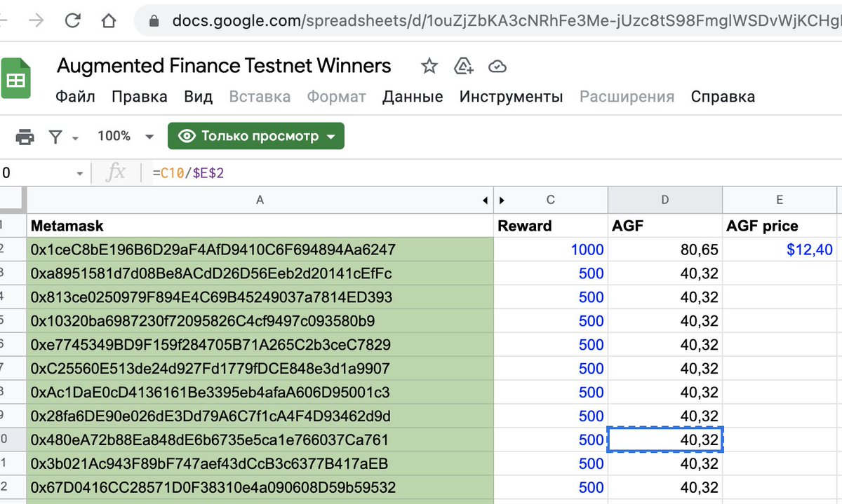
Task: Open the greyed Вставка menu
Action: [260, 97]
